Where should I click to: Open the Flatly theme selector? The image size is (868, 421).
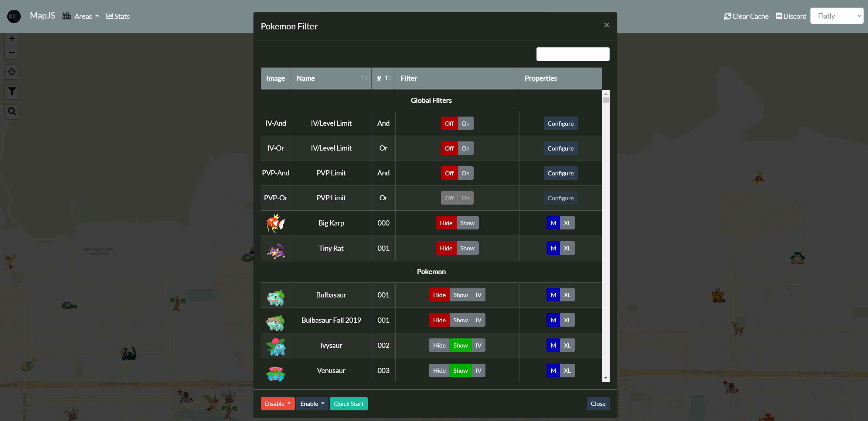point(836,16)
